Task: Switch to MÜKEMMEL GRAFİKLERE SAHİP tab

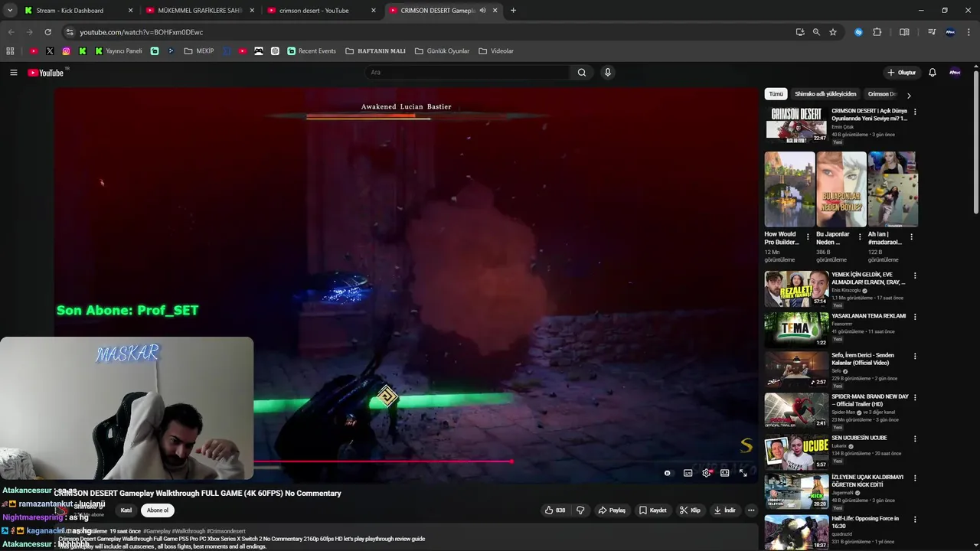Action: [200, 11]
